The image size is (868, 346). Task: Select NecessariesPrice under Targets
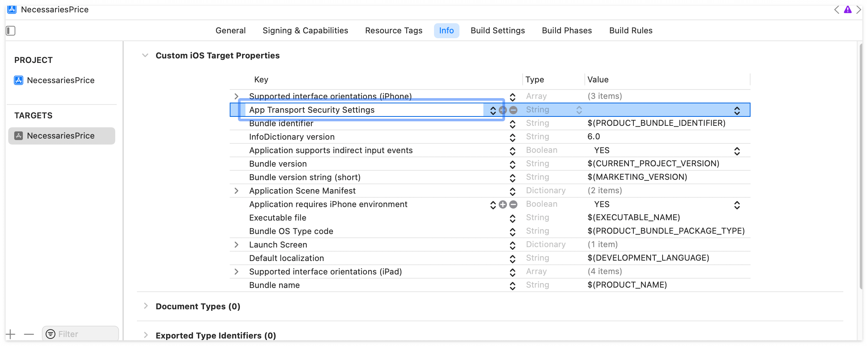coord(61,136)
